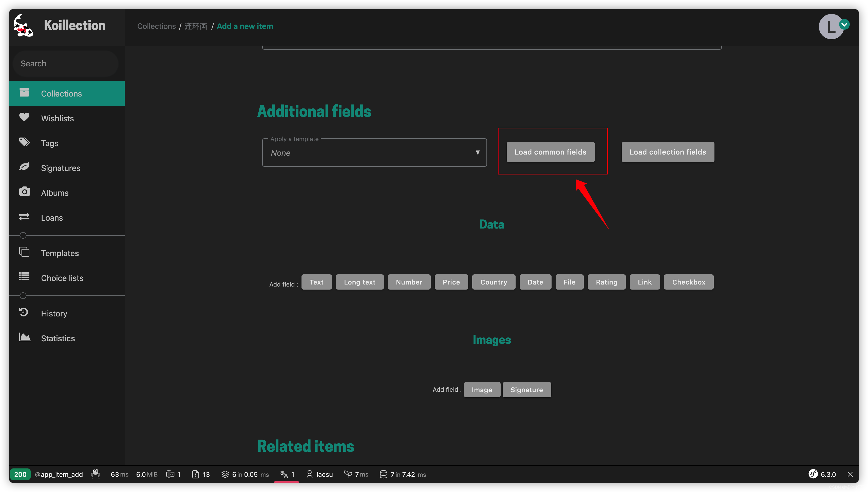This screenshot has width=868, height=492.
Task: Click the Choice lists sidebar menu item
Action: point(62,277)
